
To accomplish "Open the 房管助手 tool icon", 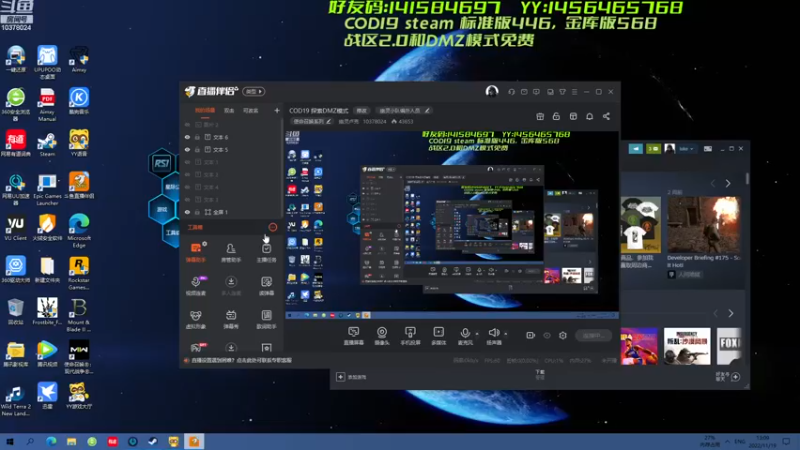I will point(231,252).
